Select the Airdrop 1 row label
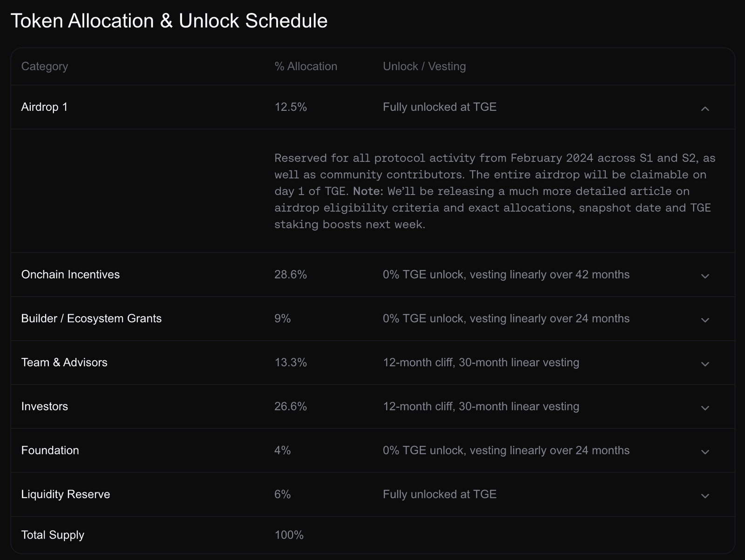The height and width of the screenshot is (560, 745). [x=44, y=107]
